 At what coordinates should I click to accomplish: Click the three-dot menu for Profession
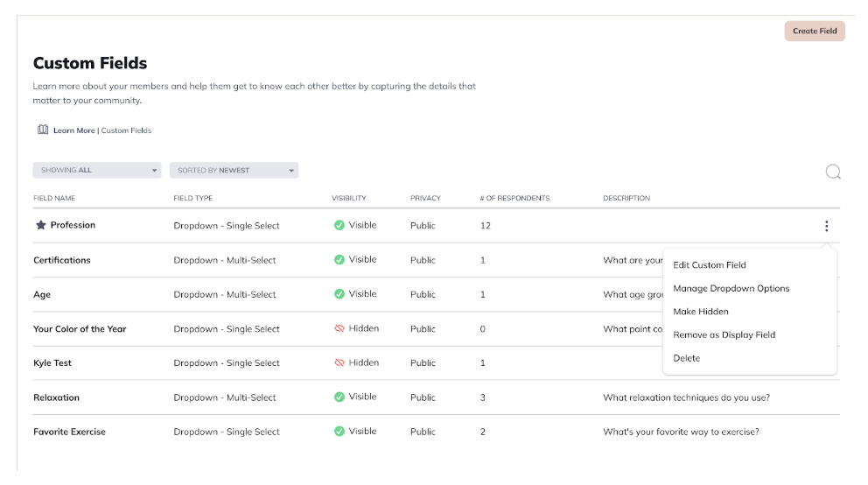pyautogui.click(x=826, y=226)
